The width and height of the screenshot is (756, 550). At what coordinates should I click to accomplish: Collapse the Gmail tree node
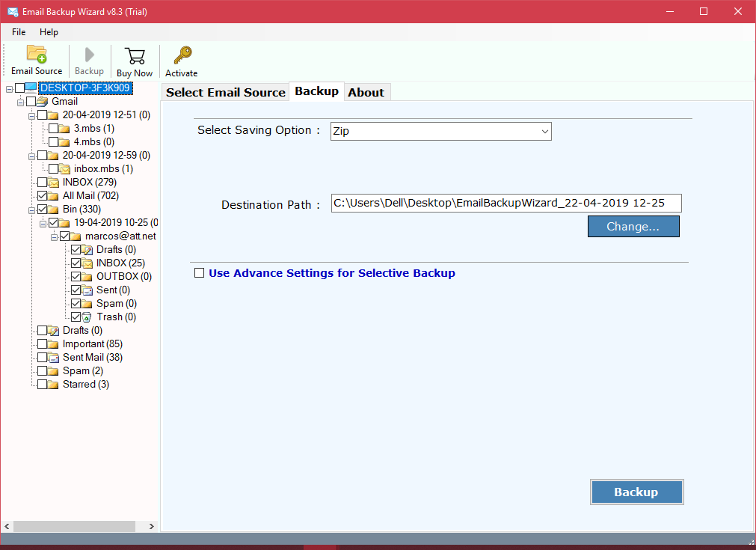point(20,103)
